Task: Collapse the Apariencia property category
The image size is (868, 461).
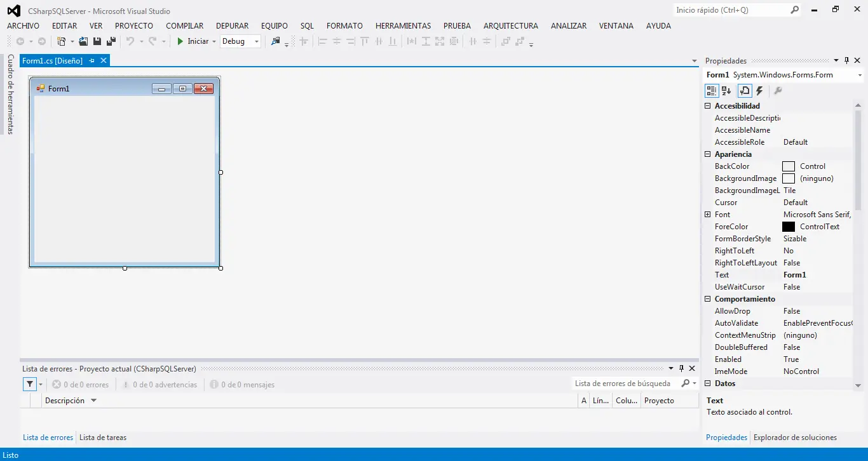Action: 708,154
